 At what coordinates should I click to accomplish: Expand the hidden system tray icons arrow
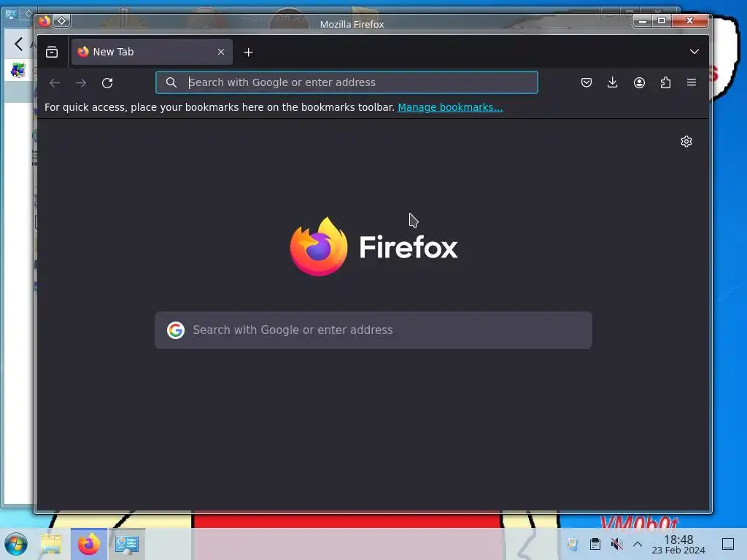[x=638, y=544]
